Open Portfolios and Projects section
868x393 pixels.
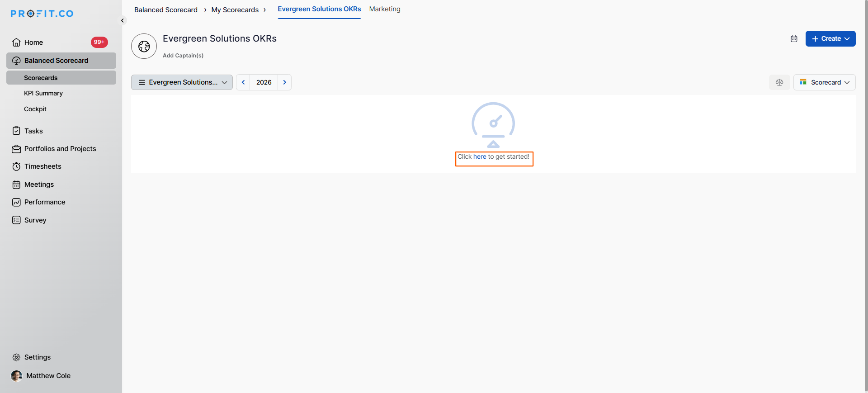61,149
